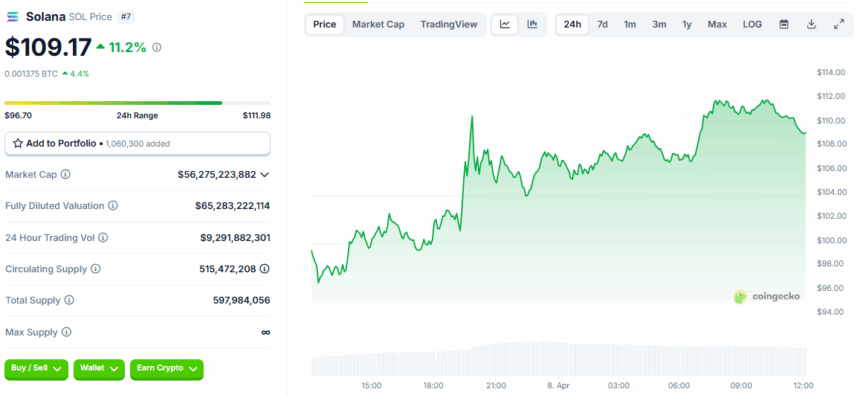Open the calendar date range picker
The image size is (860, 395).
(x=784, y=24)
